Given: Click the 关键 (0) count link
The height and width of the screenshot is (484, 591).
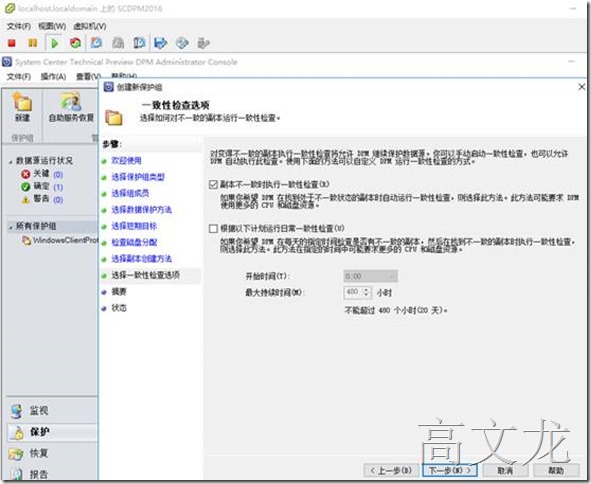Looking at the screenshot, I should tap(58, 175).
